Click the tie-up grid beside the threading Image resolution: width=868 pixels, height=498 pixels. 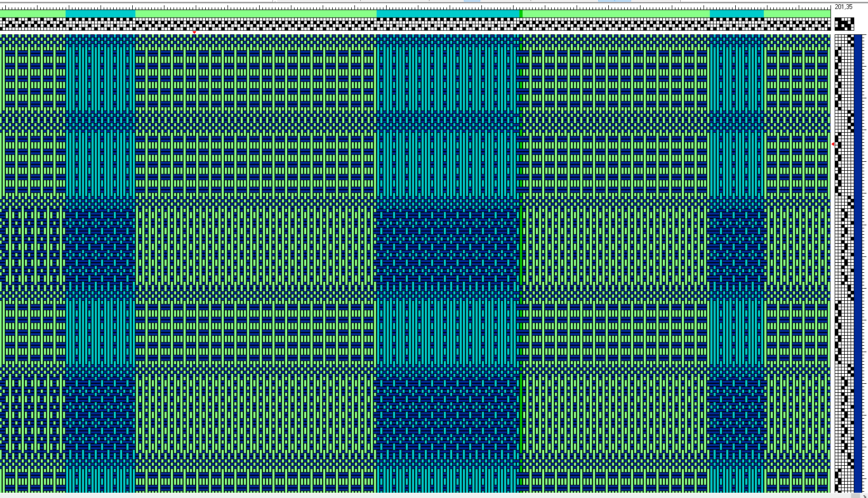click(844, 24)
